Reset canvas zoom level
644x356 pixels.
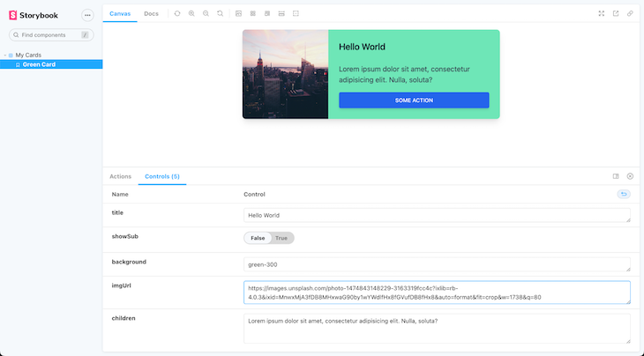(x=220, y=14)
